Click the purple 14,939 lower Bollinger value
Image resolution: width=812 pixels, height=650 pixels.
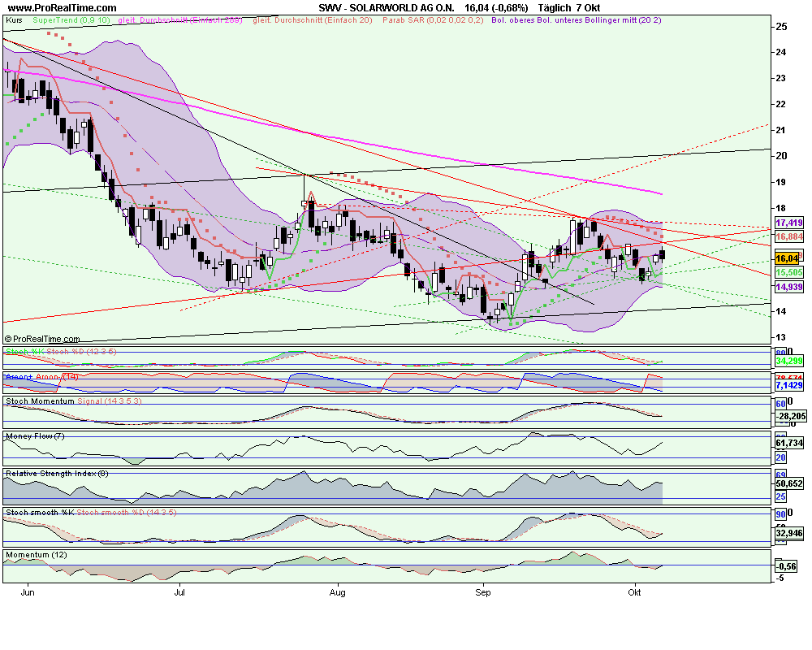pos(789,287)
